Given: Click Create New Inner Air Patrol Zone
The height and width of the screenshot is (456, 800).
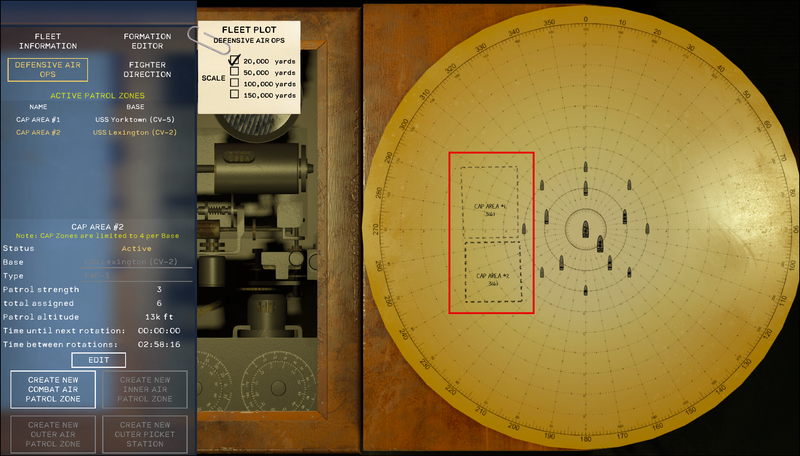Looking at the screenshot, I should tap(145, 389).
